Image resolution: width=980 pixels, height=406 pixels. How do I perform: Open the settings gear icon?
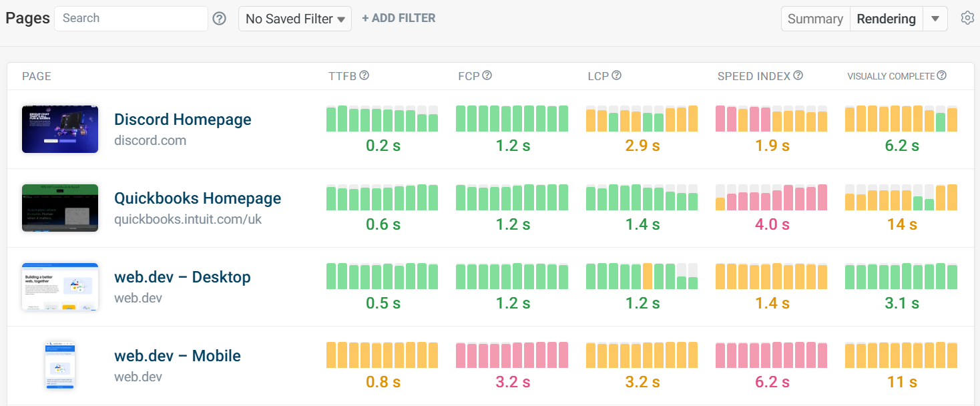point(967,18)
